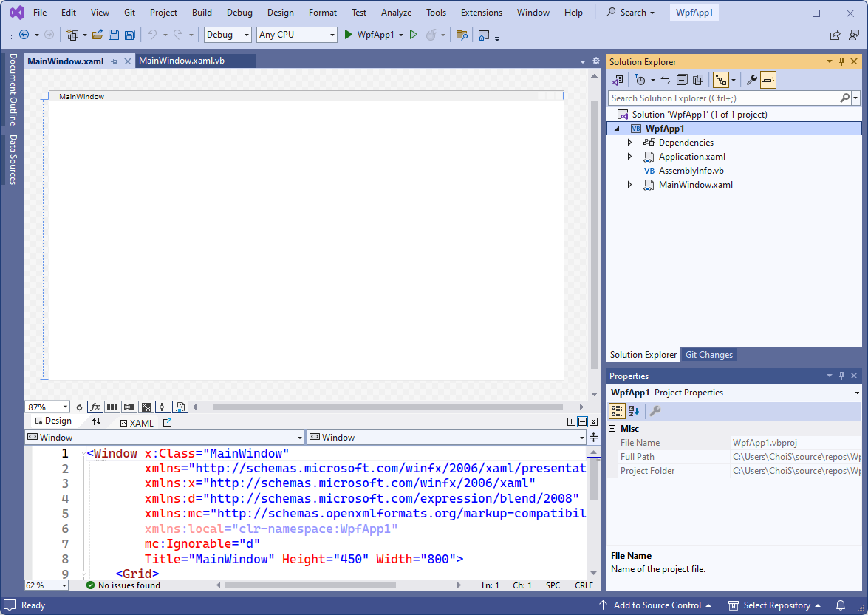Open the Debug menu

point(239,12)
